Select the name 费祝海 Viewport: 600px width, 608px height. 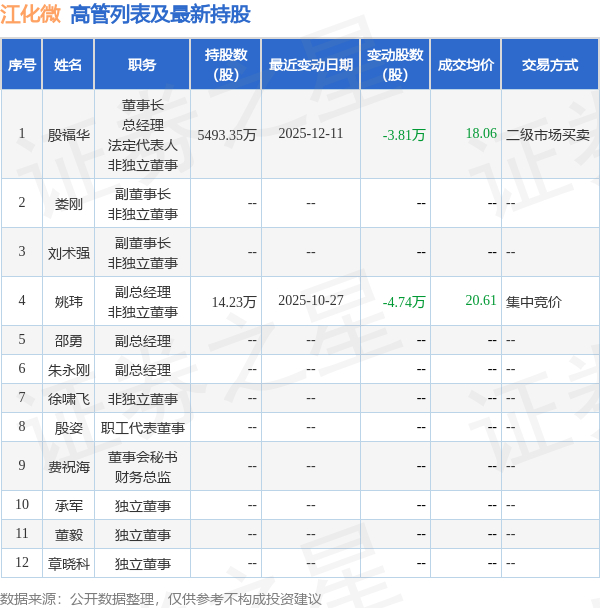click(x=69, y=467)
